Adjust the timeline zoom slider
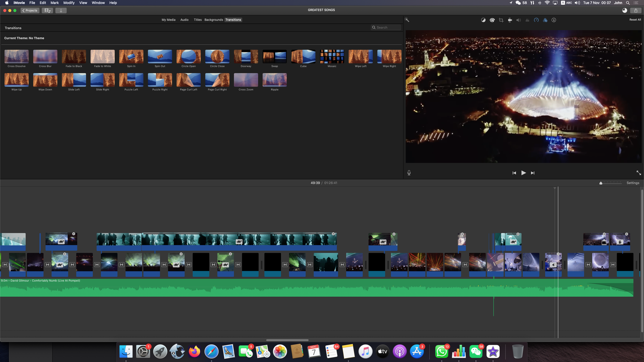This screenshot has height=362, width=644. 601,183
